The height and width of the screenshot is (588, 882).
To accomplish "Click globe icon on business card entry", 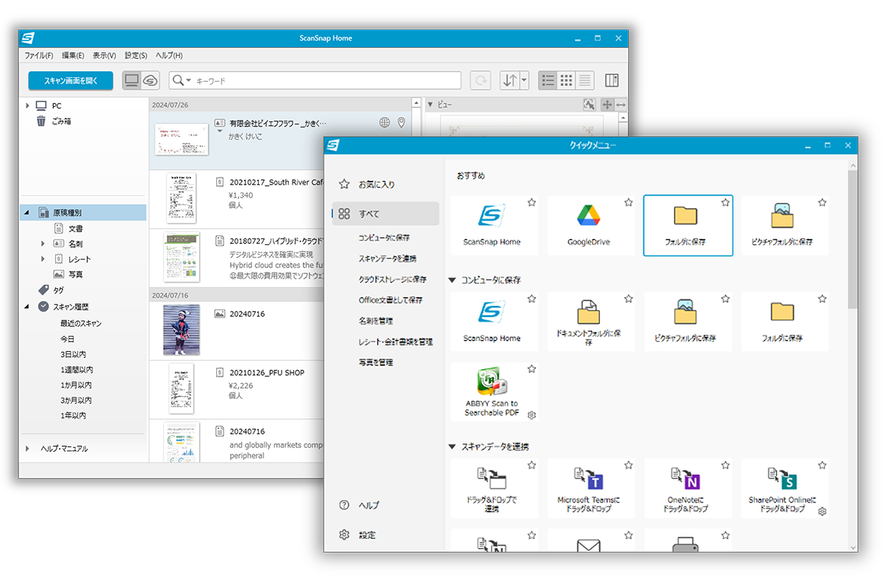I will 384,123.
